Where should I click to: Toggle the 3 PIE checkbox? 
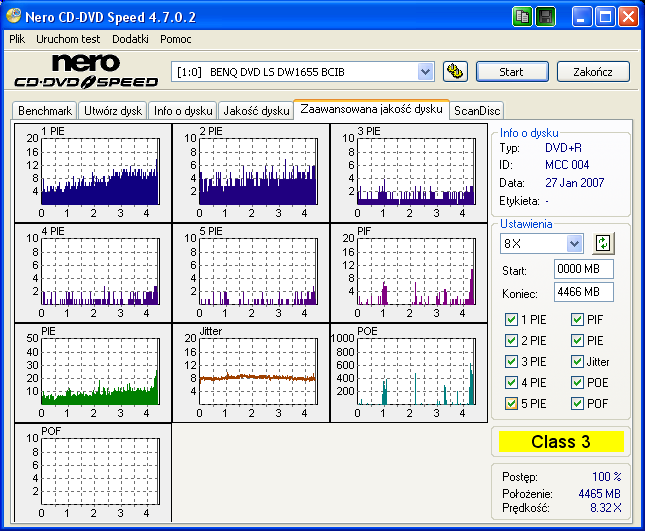pyautogui.click(x=511, y=362)
